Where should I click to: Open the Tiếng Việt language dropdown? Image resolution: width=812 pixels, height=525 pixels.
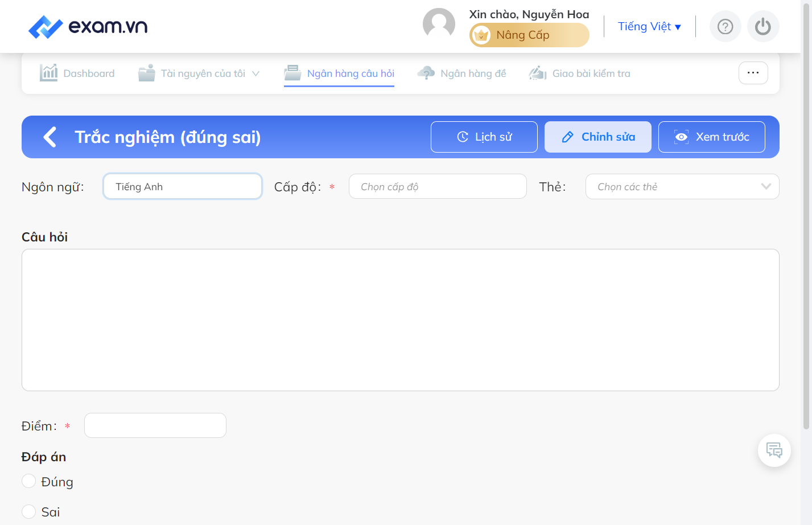[649, 27]
